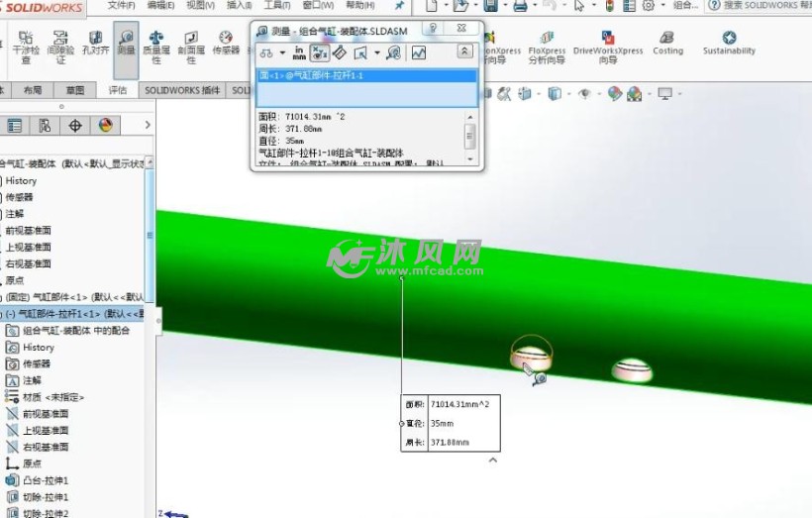Pin the menu bar with pushpin icon
812x518 pixels.
coord(399,6)
